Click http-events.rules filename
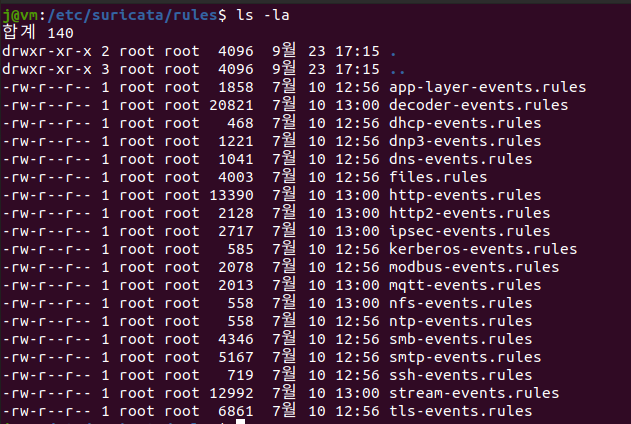Viewport: 631px width, 424px height. pos(465,196)
